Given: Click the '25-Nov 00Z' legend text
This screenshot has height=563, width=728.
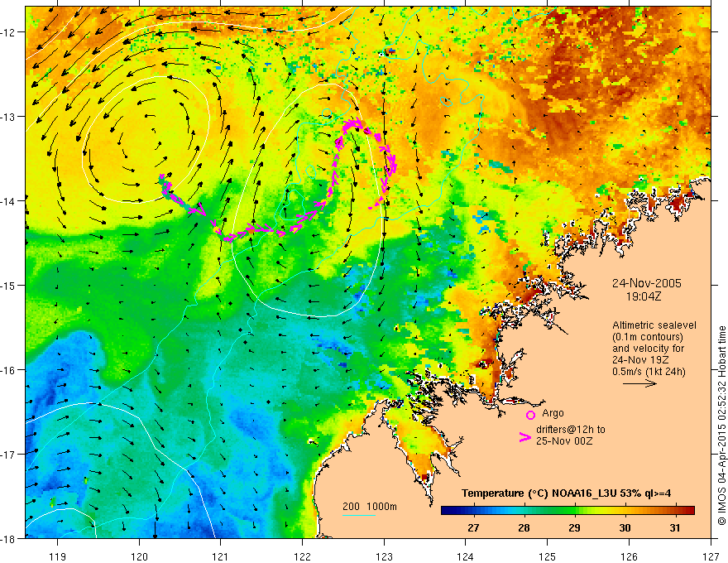Looking at the screenshot, I should click(564, 441).
